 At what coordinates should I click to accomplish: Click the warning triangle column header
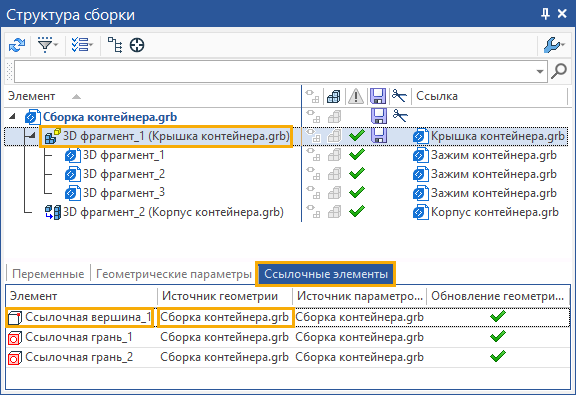356,96
